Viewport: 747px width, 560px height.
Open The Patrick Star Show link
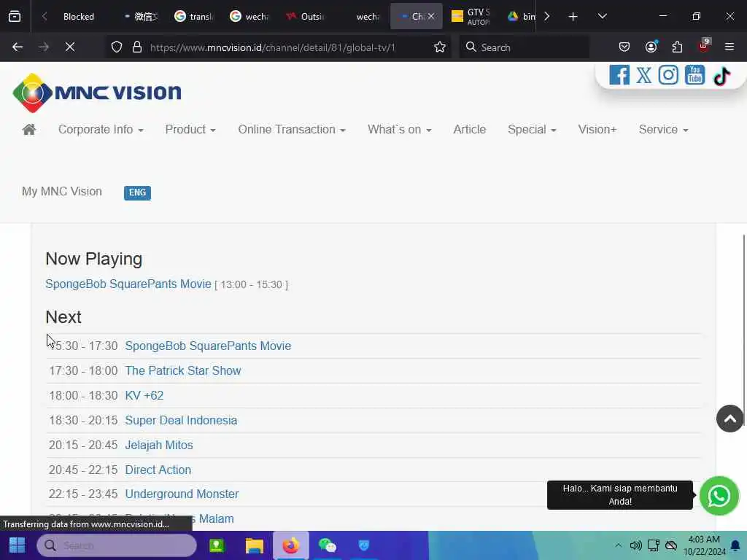coord(183,370)
